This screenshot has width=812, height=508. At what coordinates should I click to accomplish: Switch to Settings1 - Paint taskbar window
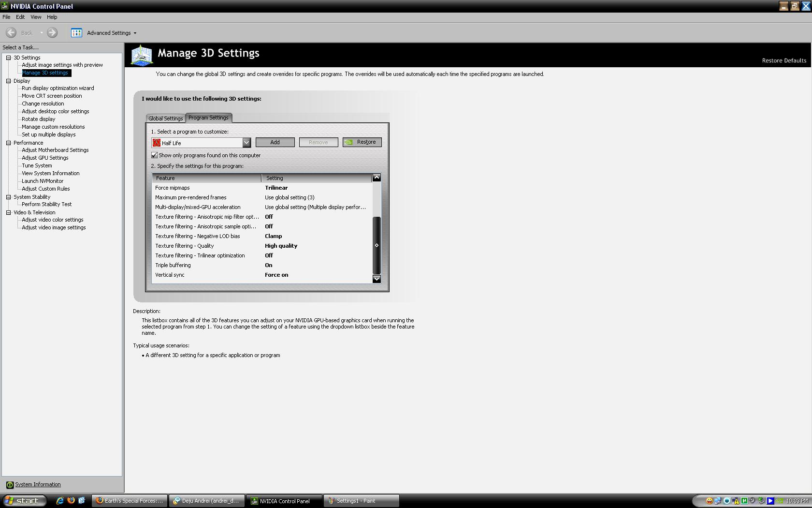(x=362, y=501)
